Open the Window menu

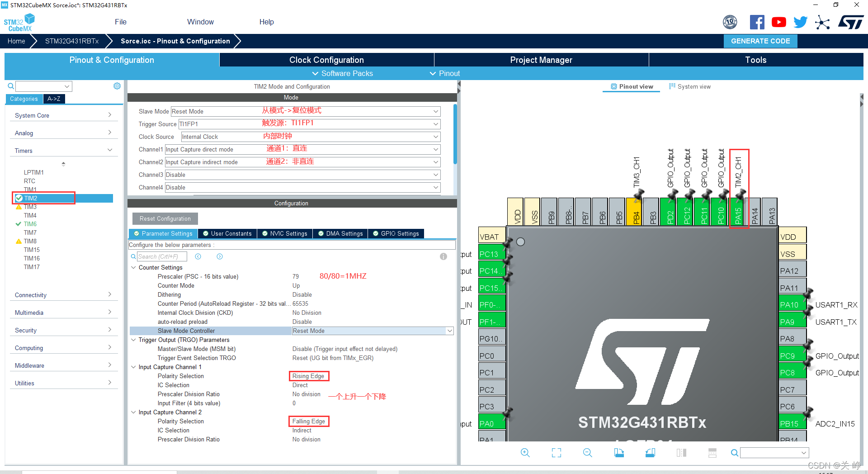(x=200, y=22)
